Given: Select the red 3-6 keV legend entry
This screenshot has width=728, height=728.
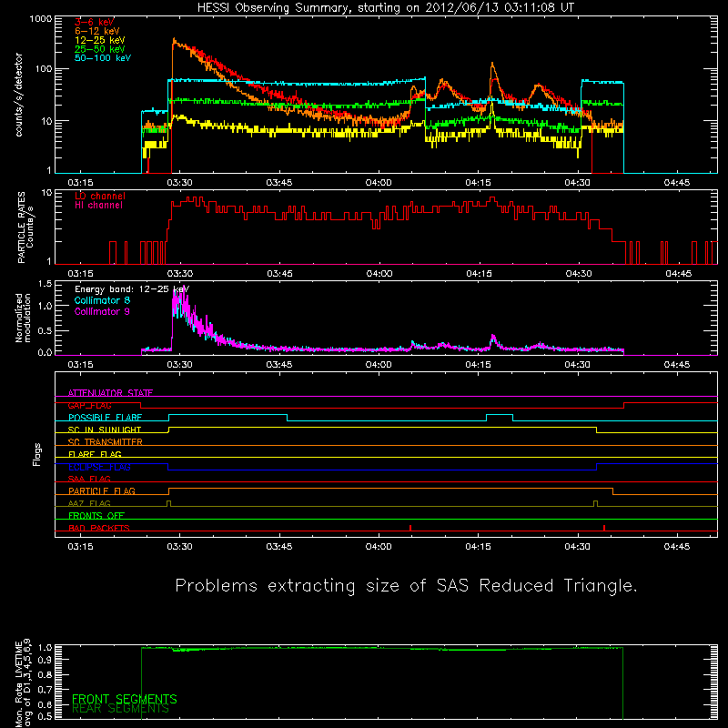Looking at the screenshot, I should click(95, 22).
